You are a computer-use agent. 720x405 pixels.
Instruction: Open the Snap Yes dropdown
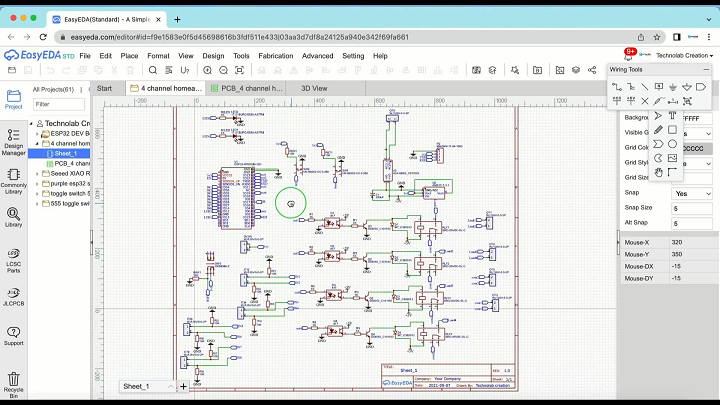point(692,193)
